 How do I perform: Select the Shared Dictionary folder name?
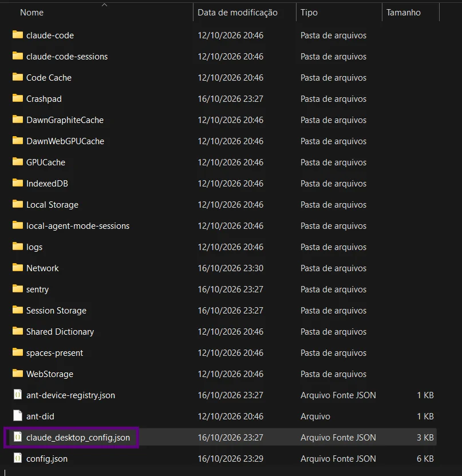pyautogui.click(x=60, y=332)
